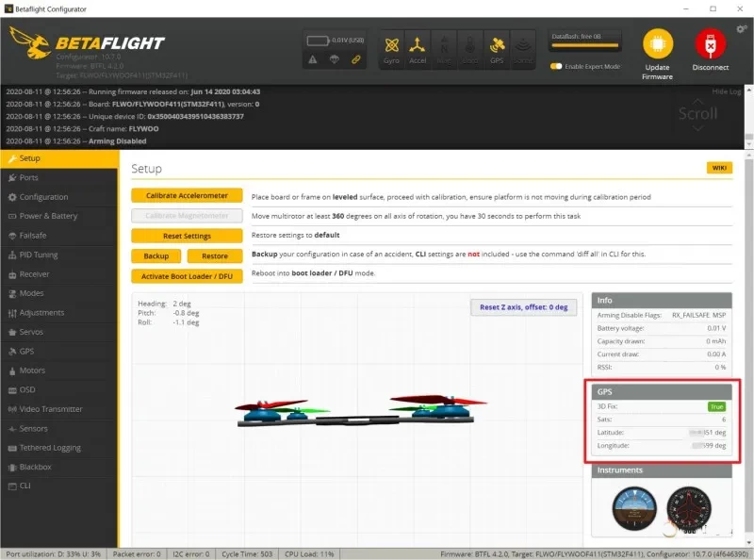Click the 3D quadcopter model preview
Viewport: 754px width, 560px height.
(361, 410)
